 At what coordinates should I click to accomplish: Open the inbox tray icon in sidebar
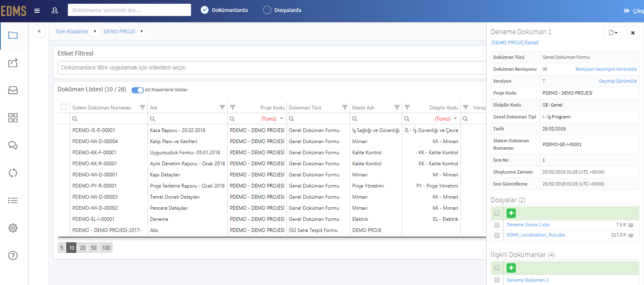tap(13, 90)
